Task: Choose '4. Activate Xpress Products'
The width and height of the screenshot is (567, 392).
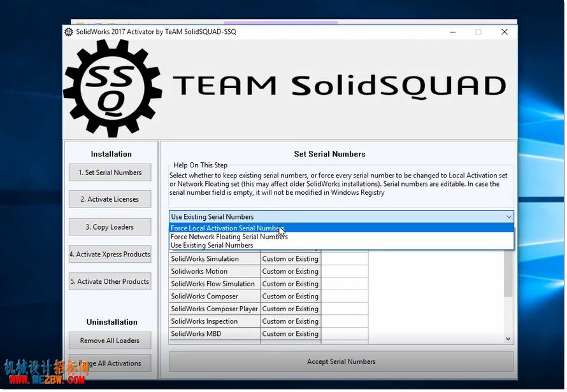Action: [110, 255]
